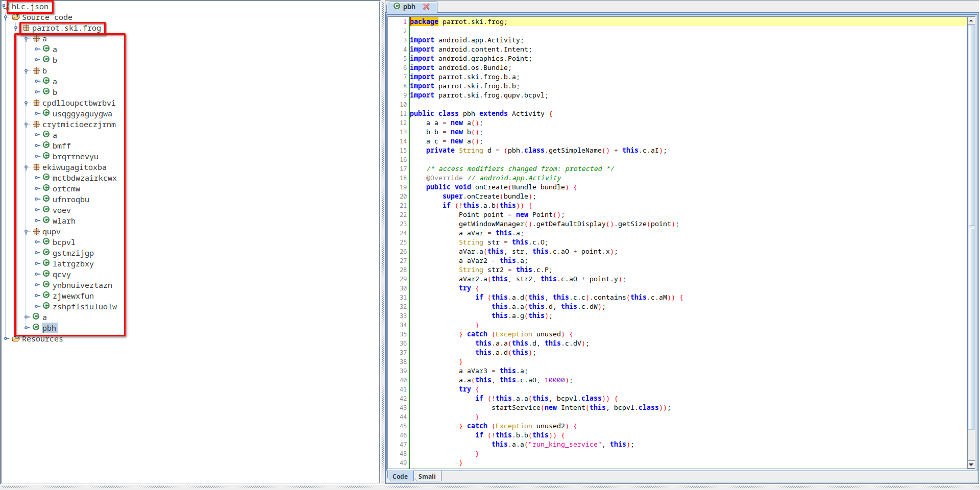Click the bmff class icon
This screenshot has width=980, height=490.
pyautogui.click(x=46, y=145)
